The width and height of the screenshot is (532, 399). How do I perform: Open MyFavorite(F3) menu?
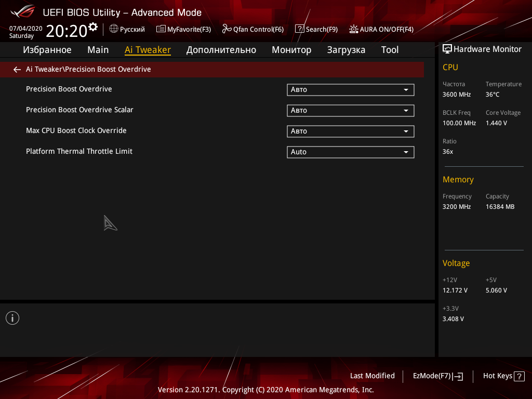coord(183,29)
